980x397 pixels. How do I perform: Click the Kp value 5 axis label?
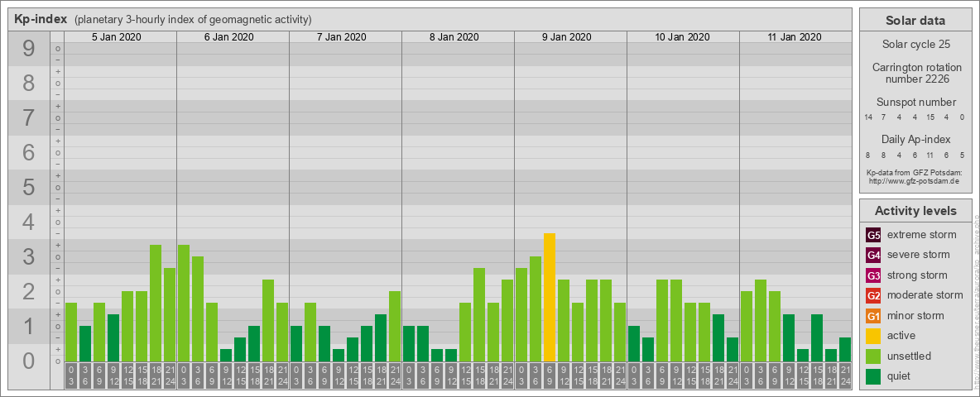29,188
